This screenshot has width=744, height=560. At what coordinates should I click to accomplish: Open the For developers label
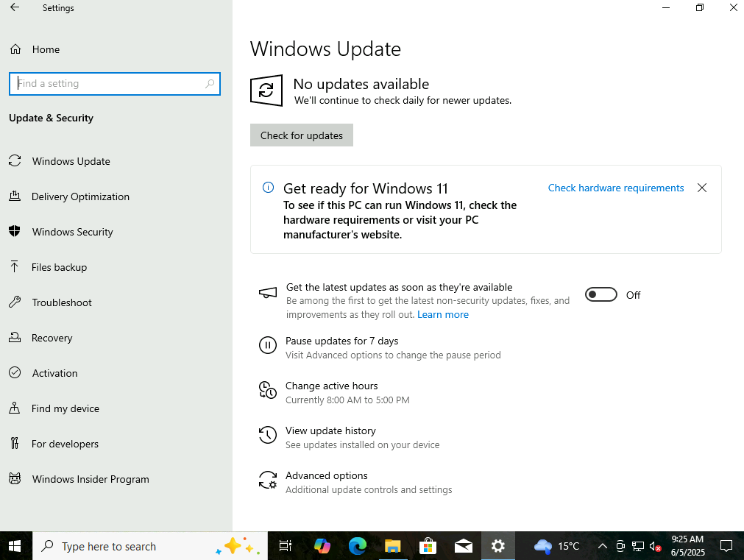click(x=65, y=444)
